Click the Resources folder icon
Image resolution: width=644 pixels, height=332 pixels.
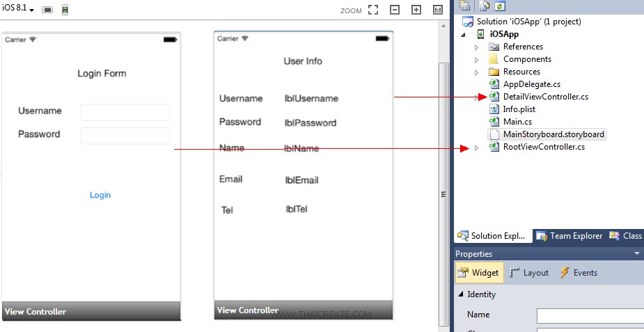pos(494,72)
